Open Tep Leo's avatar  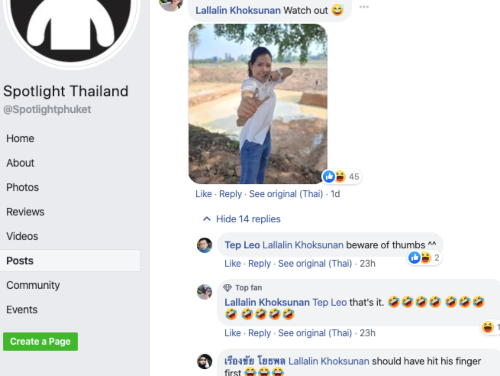pyautogui.click(x=204, y=245)
